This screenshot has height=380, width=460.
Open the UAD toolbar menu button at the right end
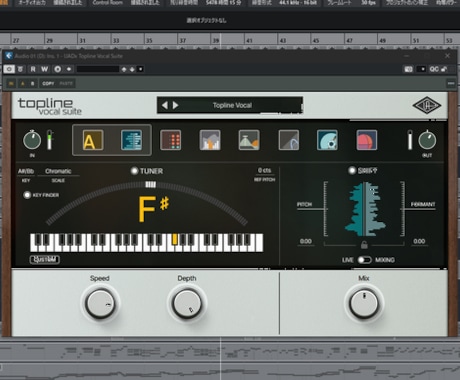[x=451, y=83]
